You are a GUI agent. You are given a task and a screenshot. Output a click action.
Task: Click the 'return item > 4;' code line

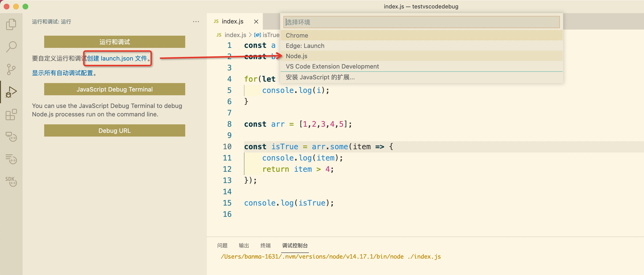298,169
